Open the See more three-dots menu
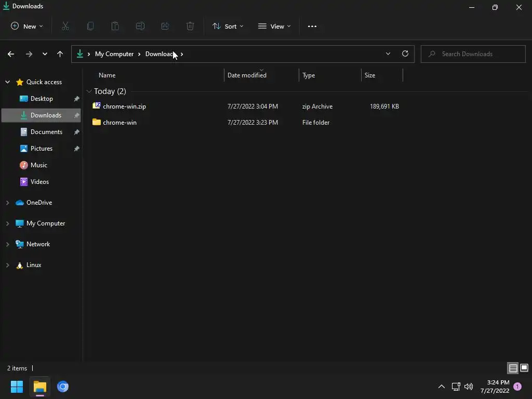The height and width of the screenshot is (399, 532). click(312, 26)
